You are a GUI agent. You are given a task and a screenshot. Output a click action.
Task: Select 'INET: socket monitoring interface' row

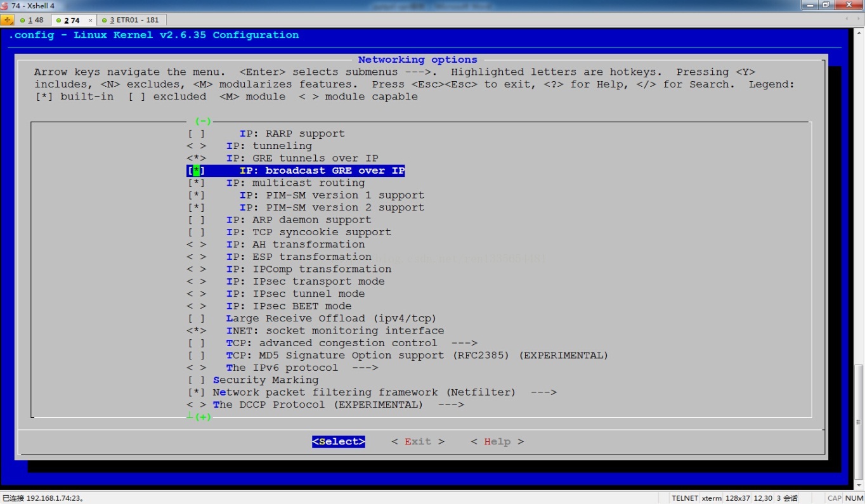[x=315, y=331]
